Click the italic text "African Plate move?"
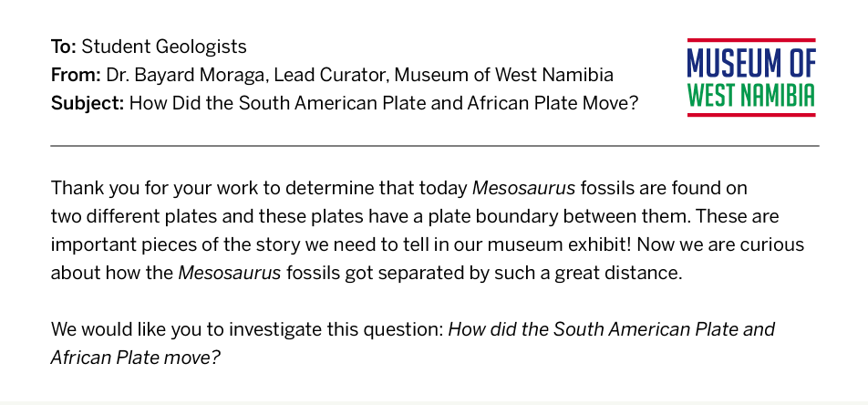 click(x=136, y=358)
